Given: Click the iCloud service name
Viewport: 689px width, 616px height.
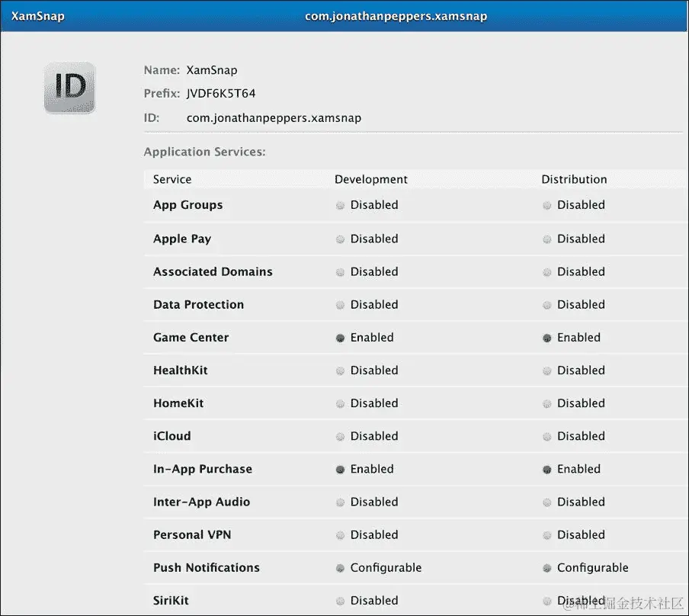Looking at the screenshot, I should [x=171, y=436].
